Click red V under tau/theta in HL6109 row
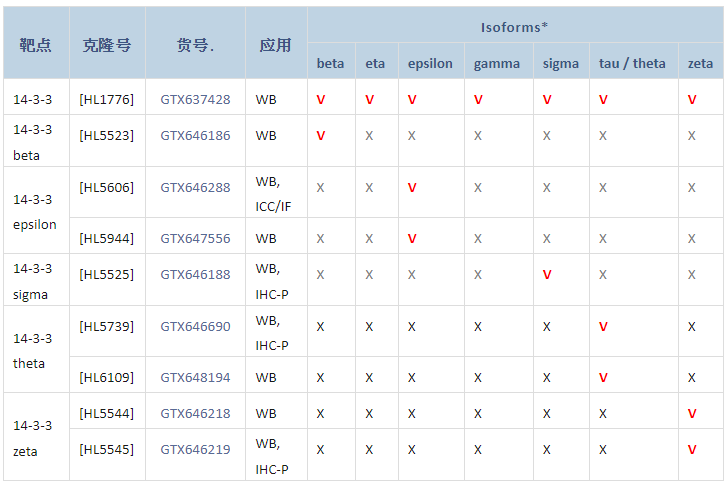 (603, 378)
